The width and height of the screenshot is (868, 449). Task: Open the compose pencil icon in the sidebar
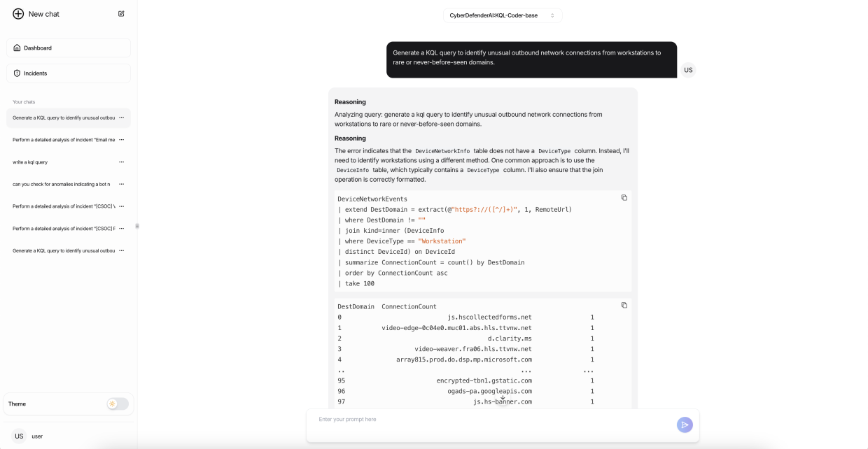[121, 13]
